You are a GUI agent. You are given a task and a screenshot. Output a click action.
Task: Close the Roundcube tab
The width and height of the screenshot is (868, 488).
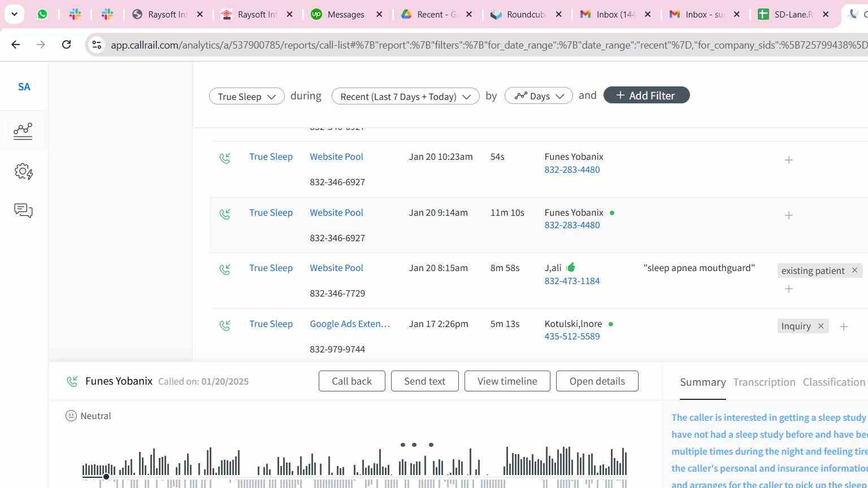click(x=559, y=14)
